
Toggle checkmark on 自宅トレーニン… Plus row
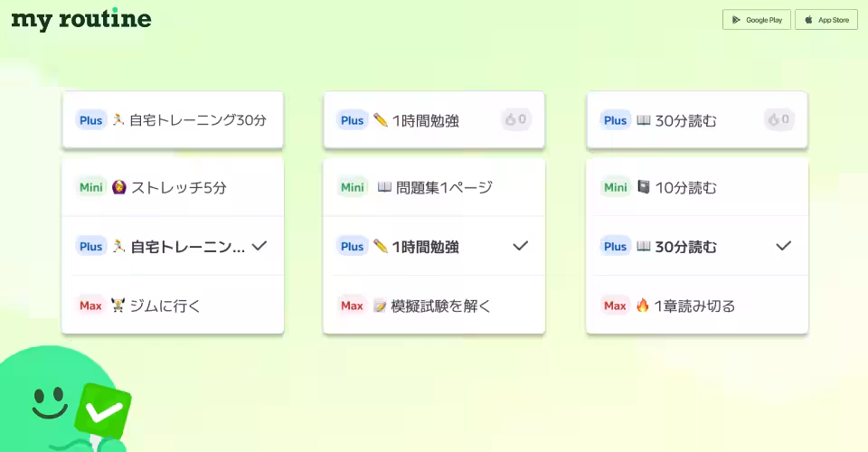(x=259, y=246)
